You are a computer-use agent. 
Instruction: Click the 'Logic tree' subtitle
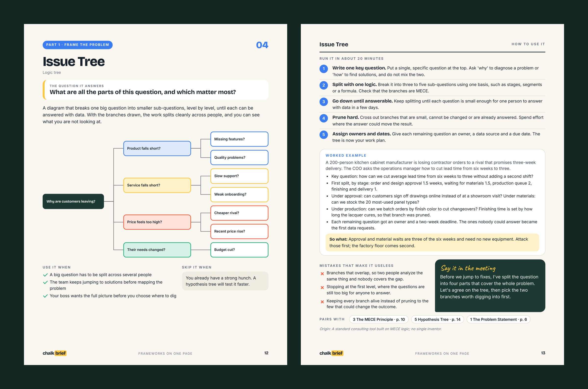[x=52, y=72]
